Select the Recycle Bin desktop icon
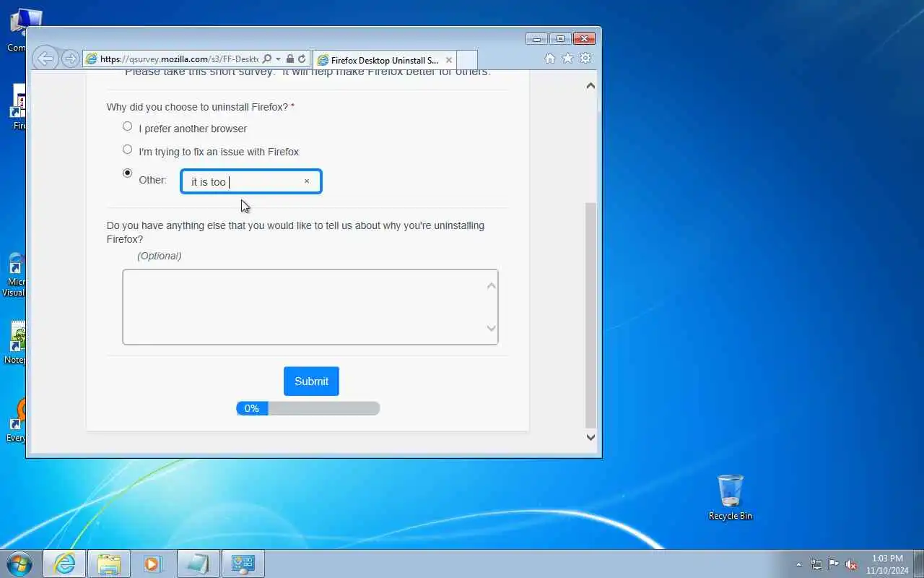The height and width of the screenshot is (578, 924). (730, 497)
